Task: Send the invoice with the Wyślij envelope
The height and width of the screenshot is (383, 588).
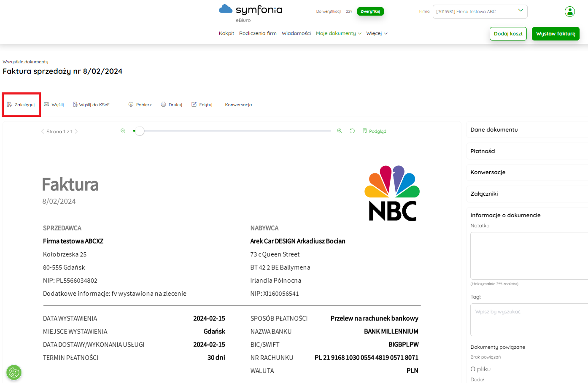Action: pos(54,105)
